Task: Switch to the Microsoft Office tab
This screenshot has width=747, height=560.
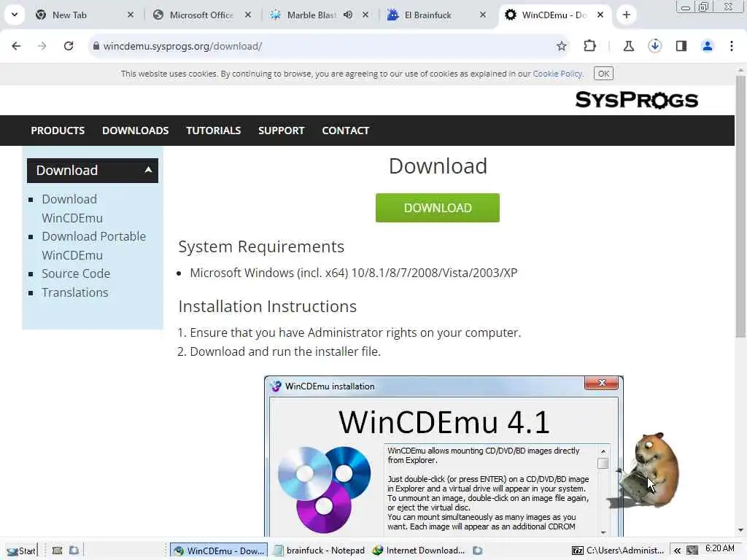Action: [201, 15]
